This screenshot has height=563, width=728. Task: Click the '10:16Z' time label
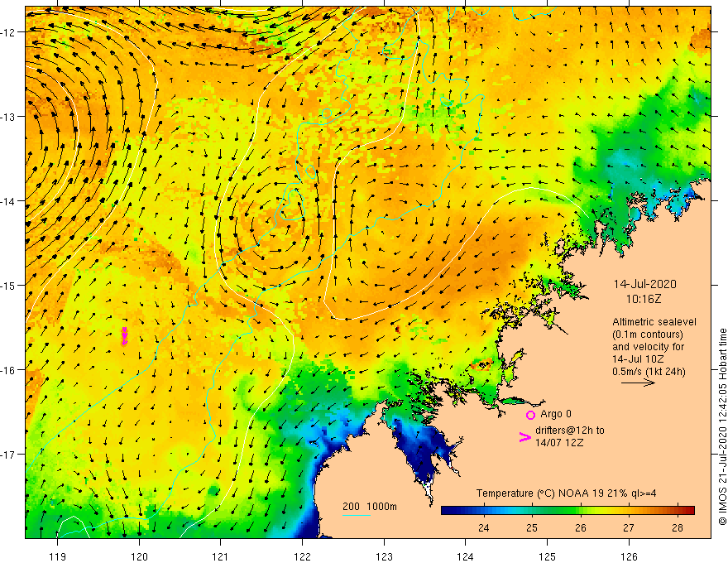pyautogui.click(x=644, y=299)
